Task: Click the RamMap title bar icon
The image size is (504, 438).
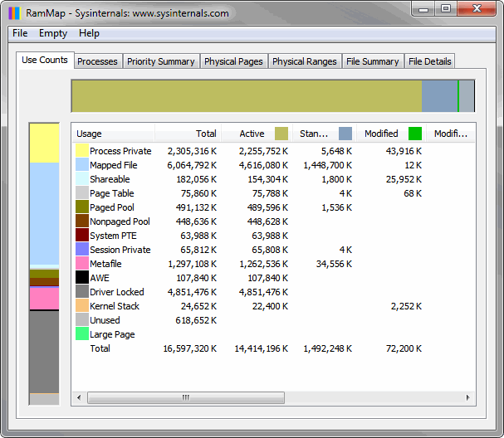Action: click(x=15, y=13)
